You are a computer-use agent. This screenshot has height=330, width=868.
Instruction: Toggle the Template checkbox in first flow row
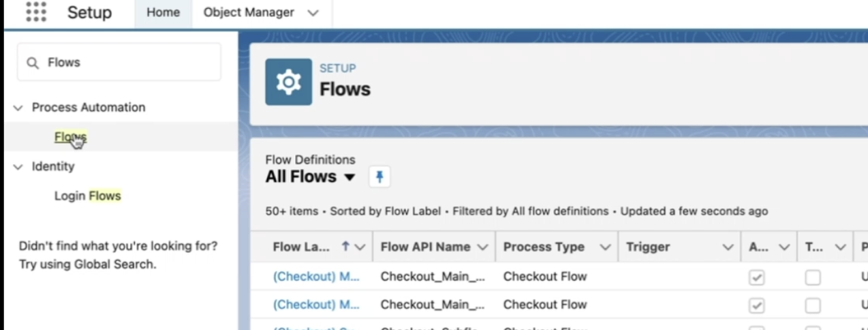click(812, 277)
